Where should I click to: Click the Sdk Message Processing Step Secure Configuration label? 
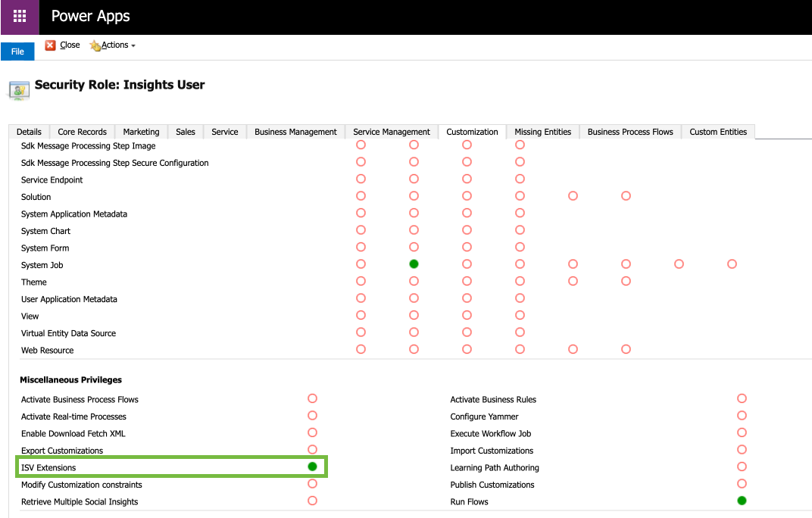point(115,163)
